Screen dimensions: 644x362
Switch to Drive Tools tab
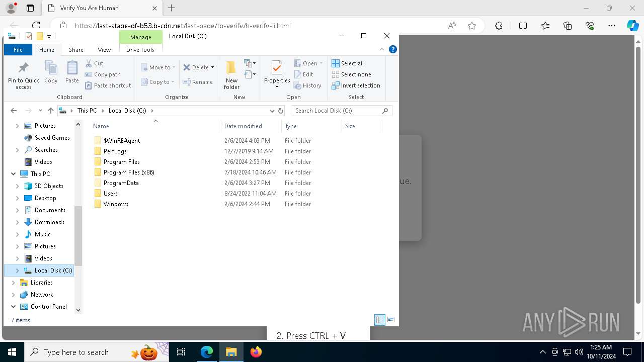tap(140, 50)
